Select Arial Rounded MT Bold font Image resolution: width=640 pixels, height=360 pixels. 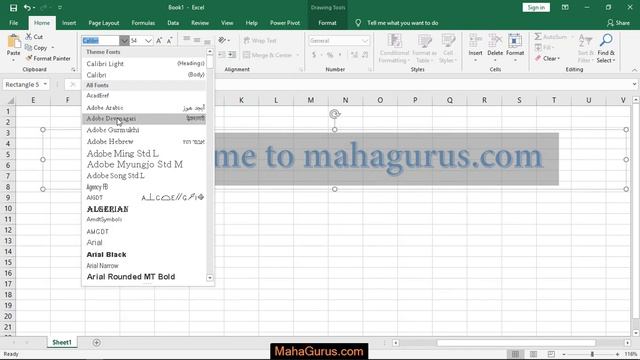click(145, 277)
